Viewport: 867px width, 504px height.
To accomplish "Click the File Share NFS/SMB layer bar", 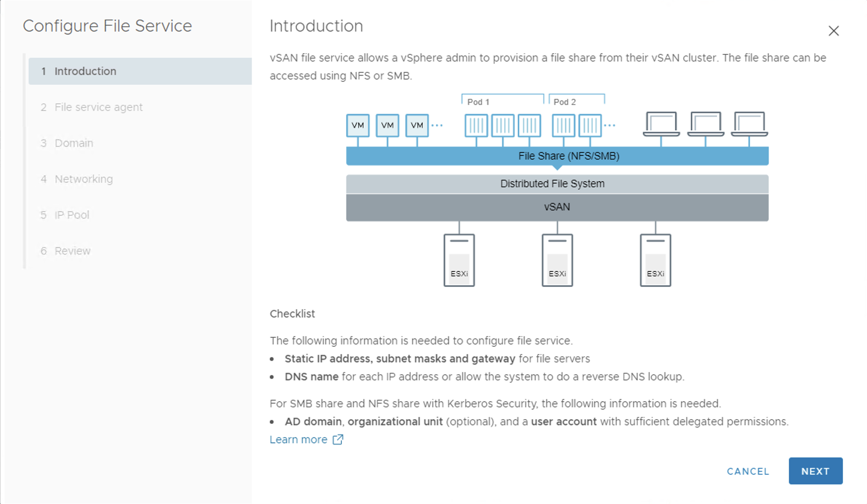I will point(557,157).
